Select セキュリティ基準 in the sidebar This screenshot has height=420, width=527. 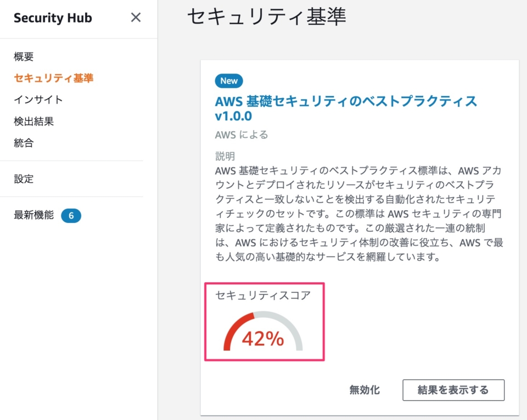[x=53, y=78]
